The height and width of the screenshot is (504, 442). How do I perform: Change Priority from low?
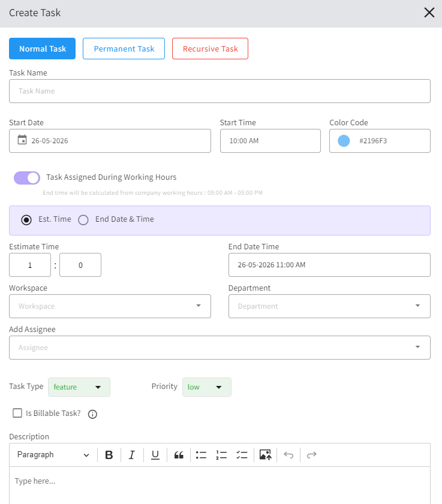coord(207,387)
